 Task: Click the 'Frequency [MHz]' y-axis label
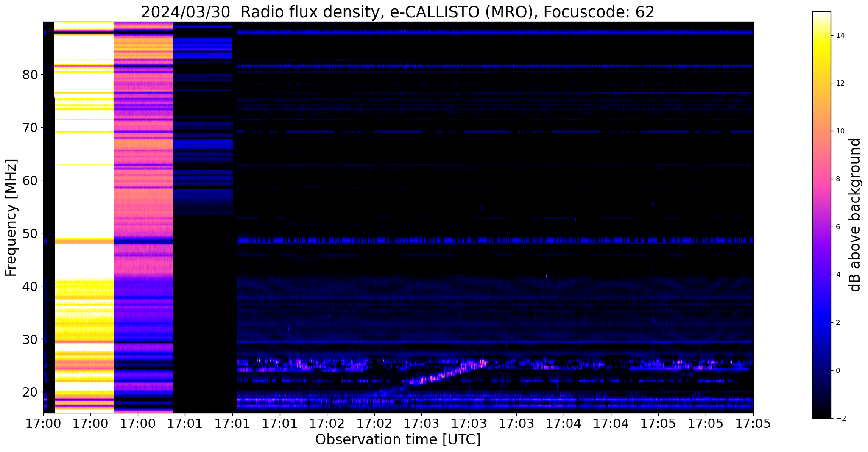click(x=11, y=217)
